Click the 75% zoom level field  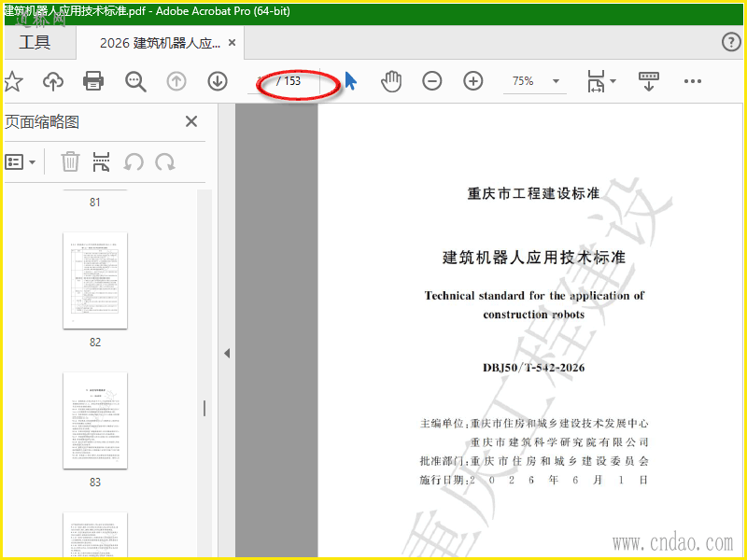[523, 81]
